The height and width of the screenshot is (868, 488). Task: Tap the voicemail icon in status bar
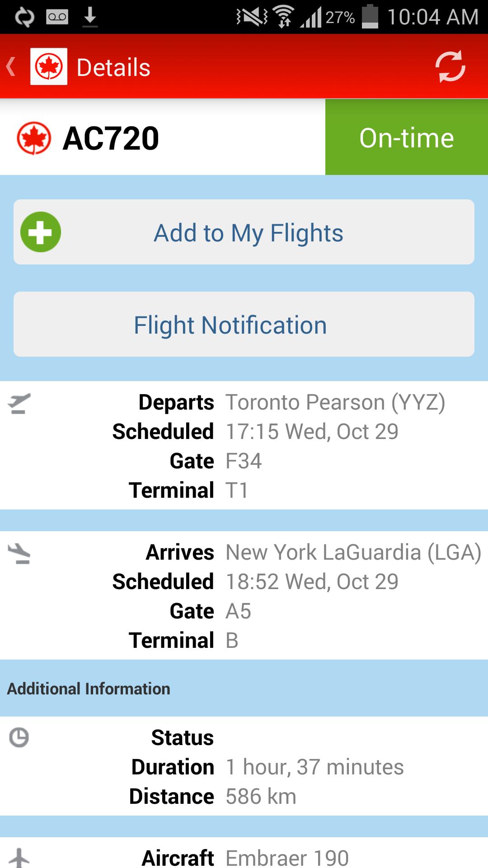[x=57, y=17]
